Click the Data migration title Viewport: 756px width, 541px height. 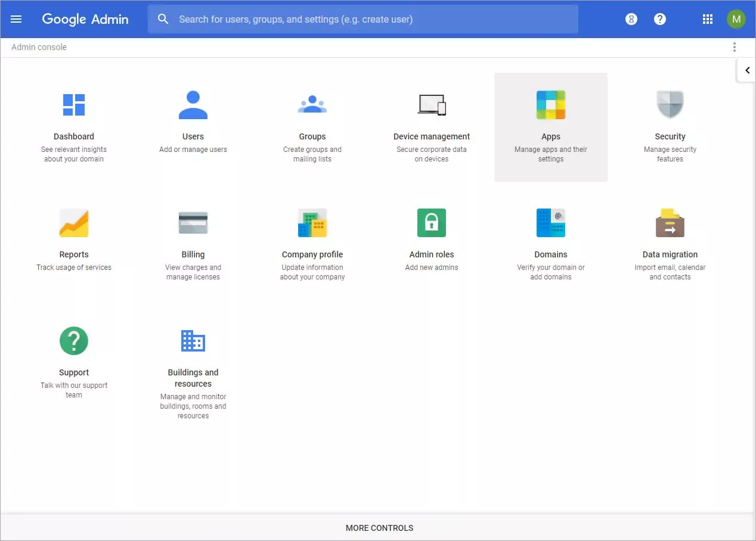pos(670,254)
